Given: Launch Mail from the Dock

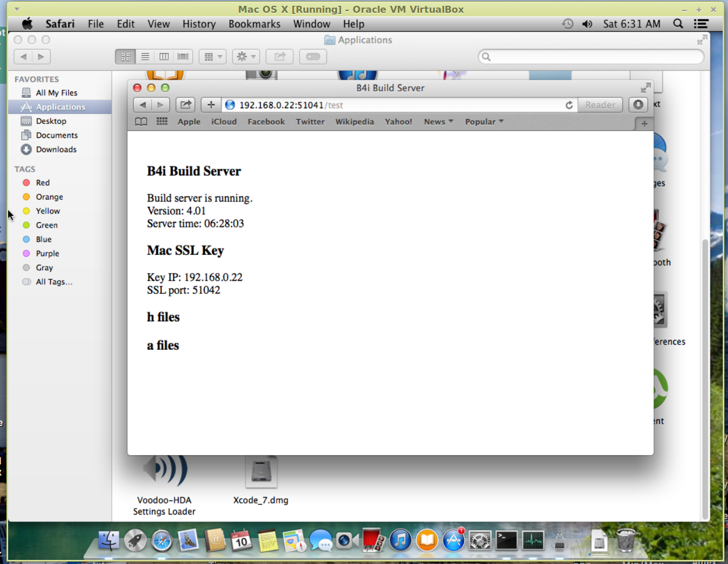Looking at the screenshot, I should (x=189, y=541).
